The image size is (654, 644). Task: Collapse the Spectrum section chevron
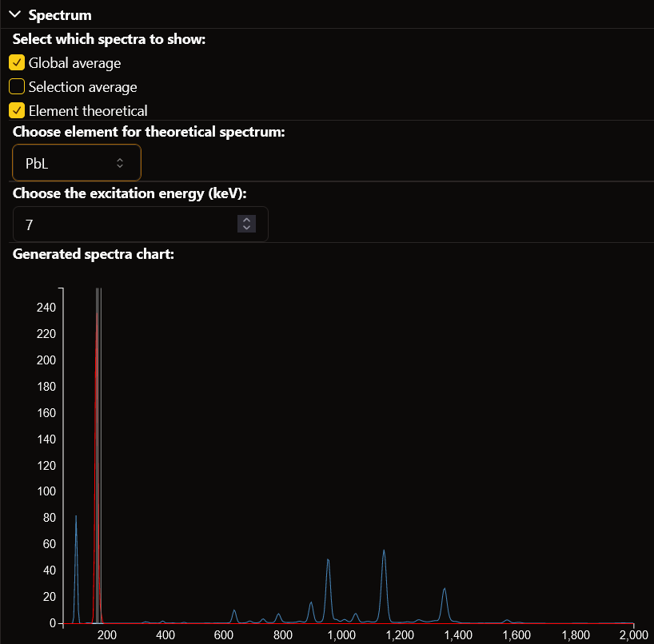(14, 14)
